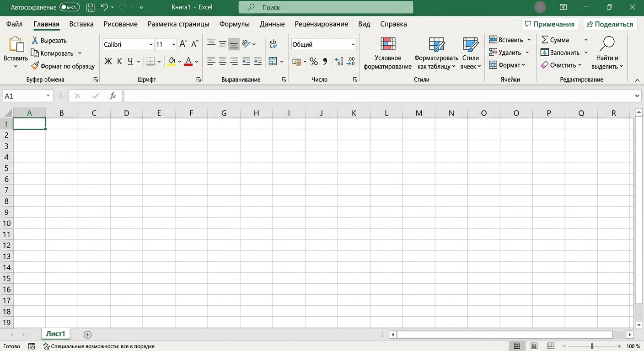Open Find and Select (Найти и выделить)
Screen dimensions: 644x351
607,53
